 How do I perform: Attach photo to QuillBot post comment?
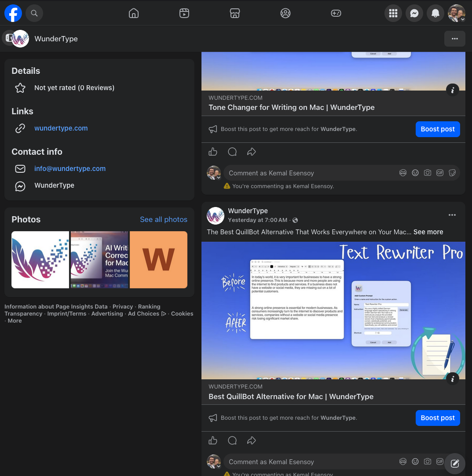[428, 461]
